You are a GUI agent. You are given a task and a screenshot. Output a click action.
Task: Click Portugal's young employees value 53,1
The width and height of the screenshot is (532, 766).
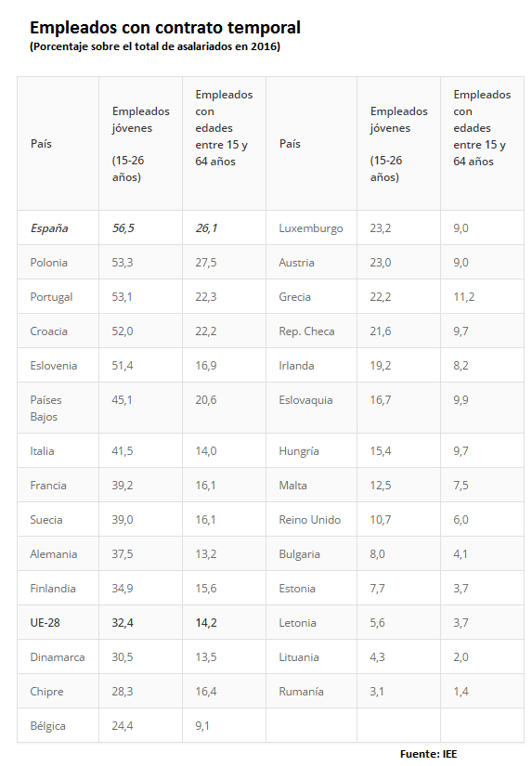122,297
